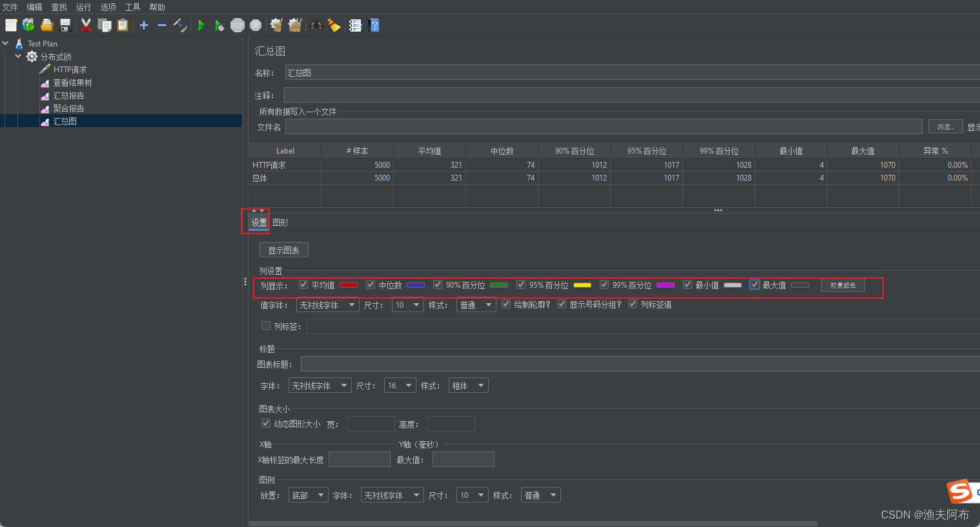Click the Collapse All minus icon
Viewport: 980px width, 527px height.
162,25
